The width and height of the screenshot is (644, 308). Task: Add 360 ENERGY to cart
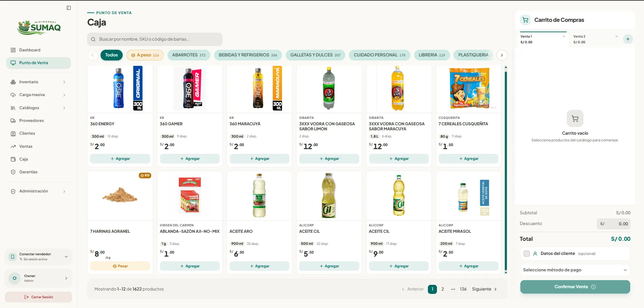[x=120, y=159]
